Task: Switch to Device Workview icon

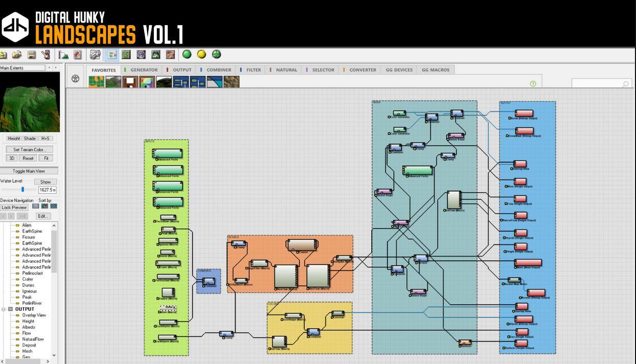Action: coord(112,54)
